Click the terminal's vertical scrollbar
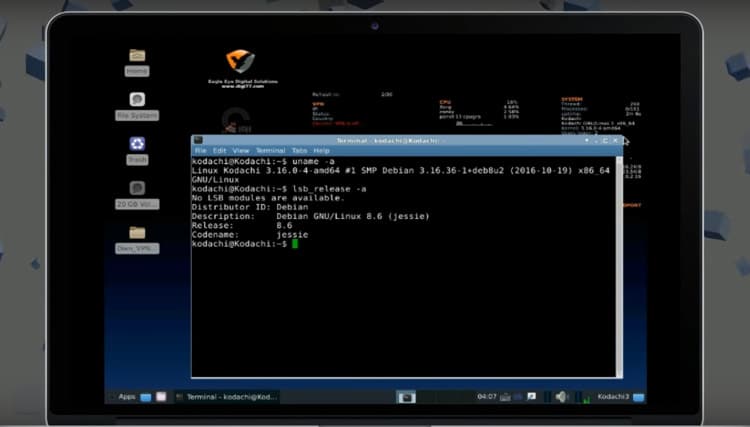This screenshot has width=750, height=427. [x=619, y=266]
